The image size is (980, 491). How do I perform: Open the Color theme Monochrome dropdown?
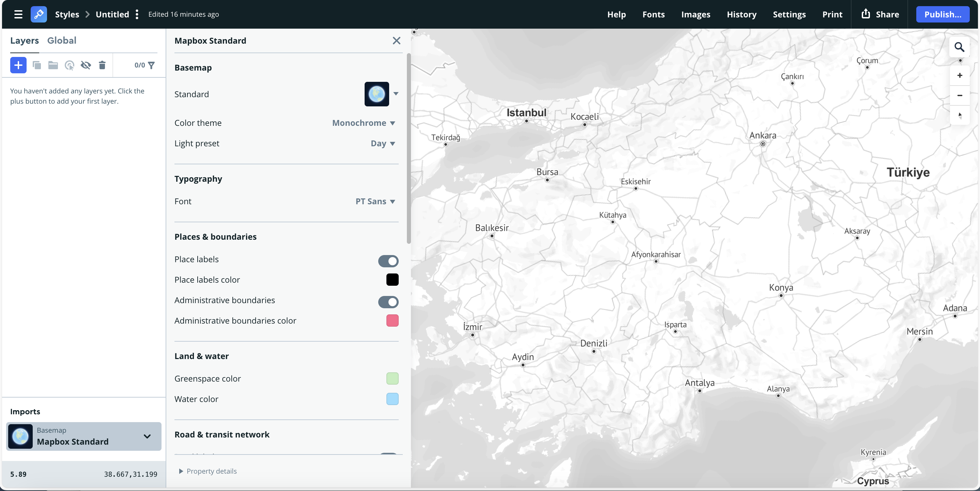363,122
